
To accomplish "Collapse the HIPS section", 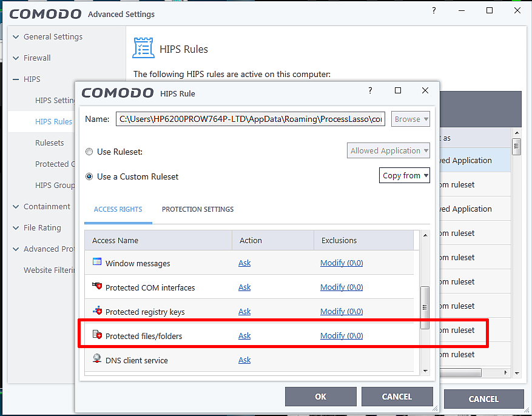I will click(x=16, y=79).
